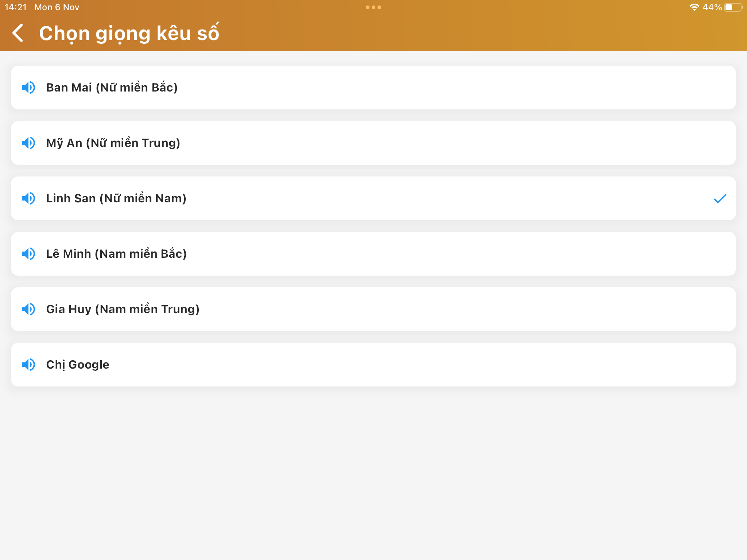Viewport: 747px width, 560px height.
Task: Pick the Chị Google voice option
Action: [x=373, y=365]
